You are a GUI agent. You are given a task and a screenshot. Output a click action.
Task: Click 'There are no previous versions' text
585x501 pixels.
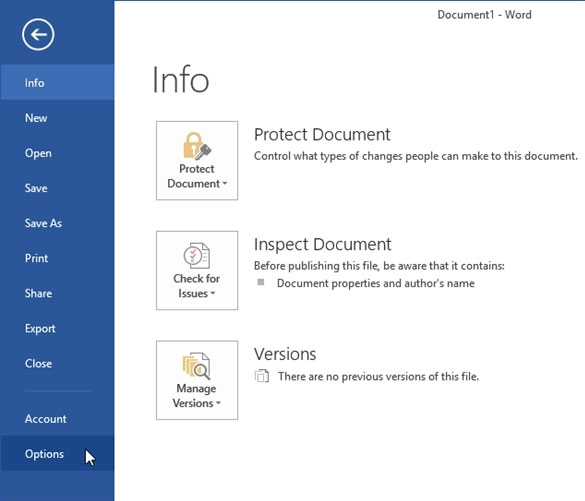coord(378,376)
